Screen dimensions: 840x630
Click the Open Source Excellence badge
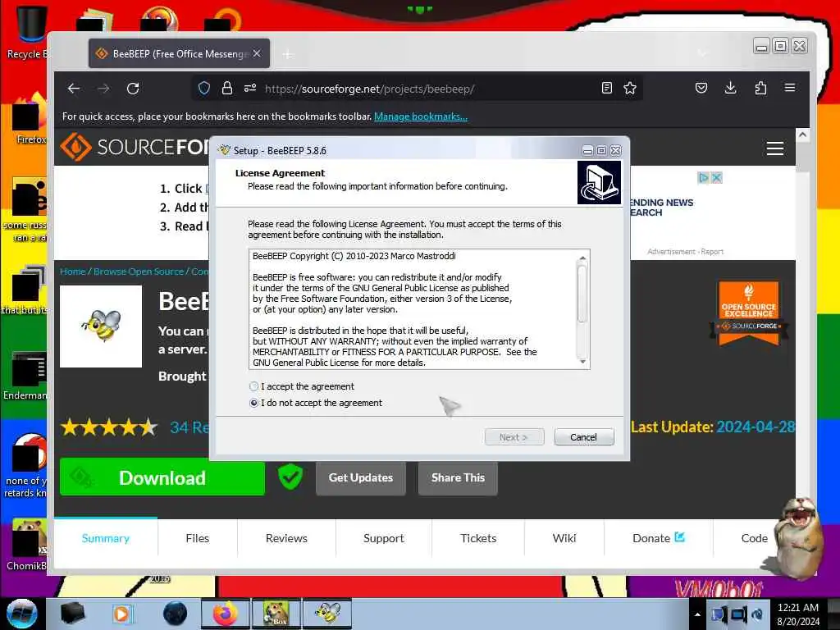[x=748, y=313]
